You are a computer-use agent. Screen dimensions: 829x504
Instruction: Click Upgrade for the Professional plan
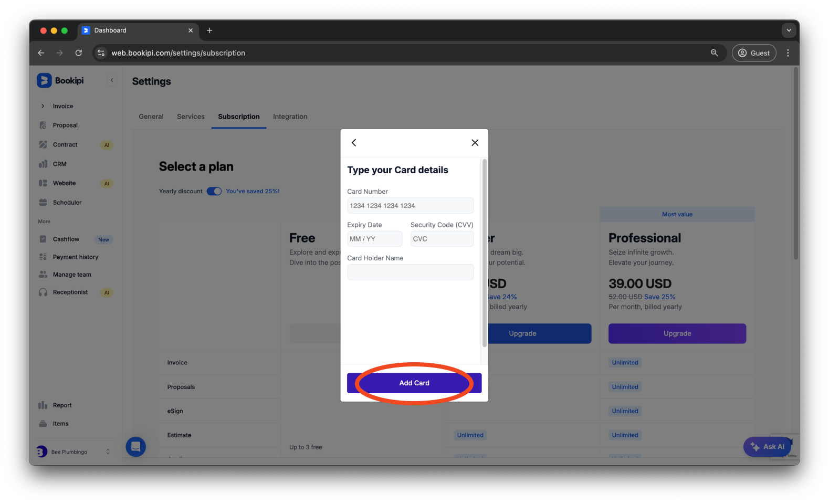tap(677, 334)
